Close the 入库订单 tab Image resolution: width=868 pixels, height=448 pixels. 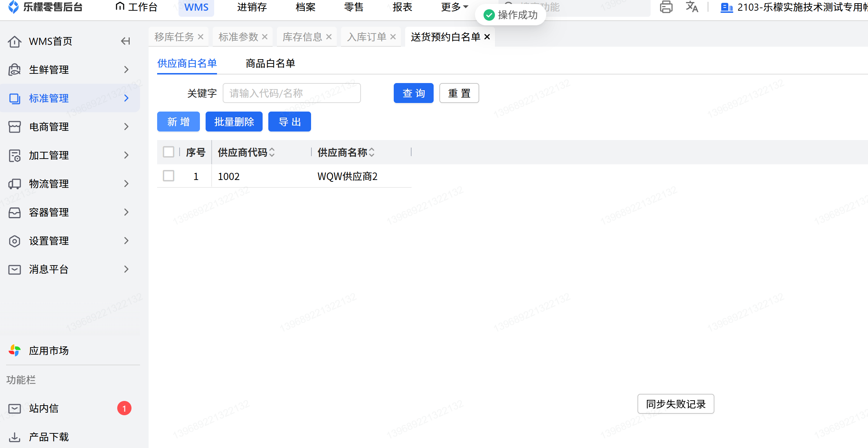tap(393, 37)
